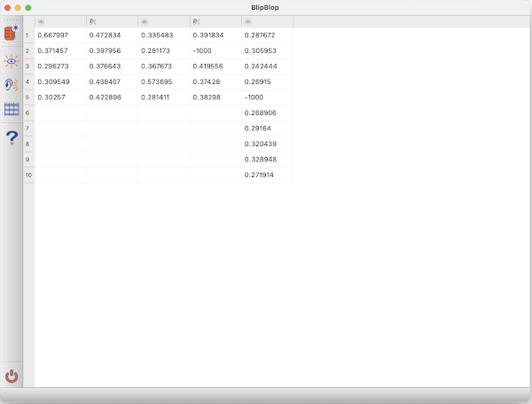Open the auditory ear test tool
This screenshot has width=532, height=404.
(12, 85)
